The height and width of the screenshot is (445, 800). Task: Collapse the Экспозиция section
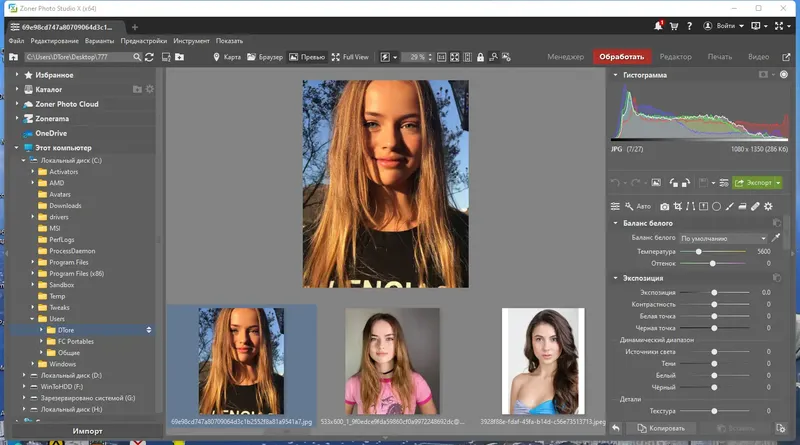click(615, 278)
